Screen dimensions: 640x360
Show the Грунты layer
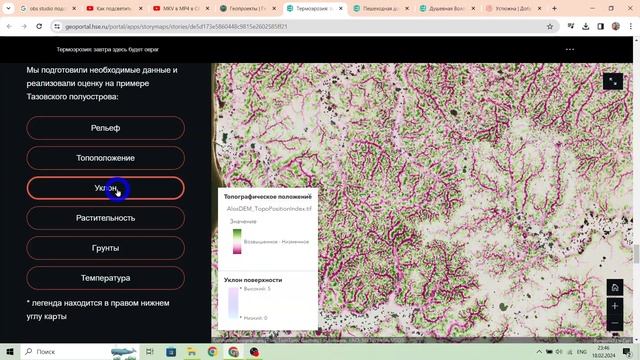click(x=105, y=248)
